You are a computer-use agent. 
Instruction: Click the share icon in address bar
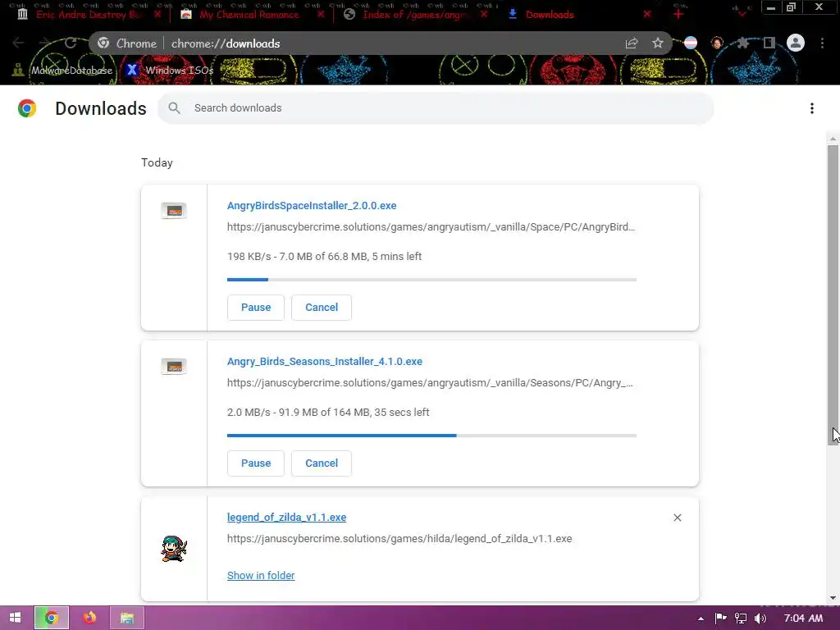(632, 43)
